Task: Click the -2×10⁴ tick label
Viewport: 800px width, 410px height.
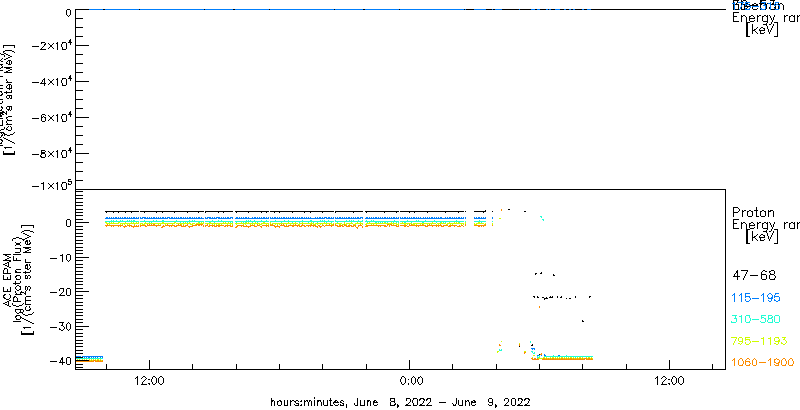Action: (x=50, y=46)
